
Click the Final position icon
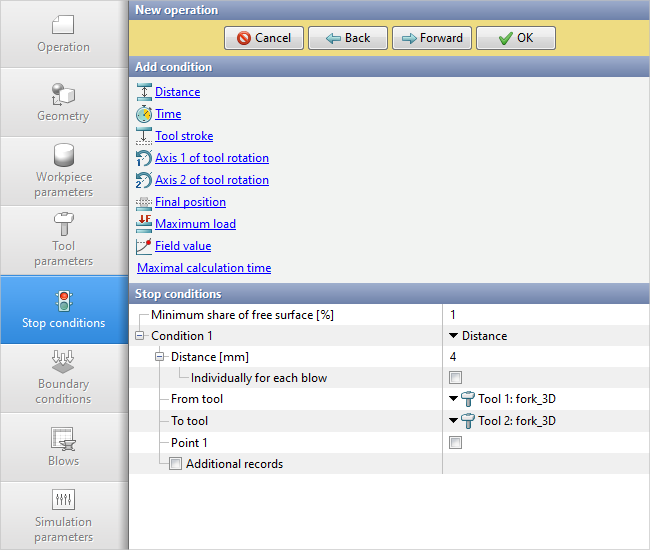click(x=144, y=202)
